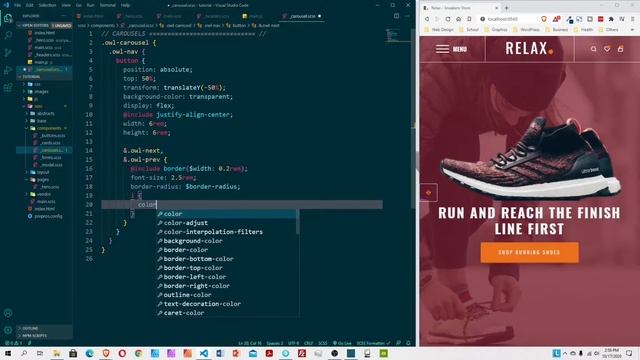Click the search icon on the RELAX site header
The width and height of the screenshot is (640, 360).
[593, 49]
